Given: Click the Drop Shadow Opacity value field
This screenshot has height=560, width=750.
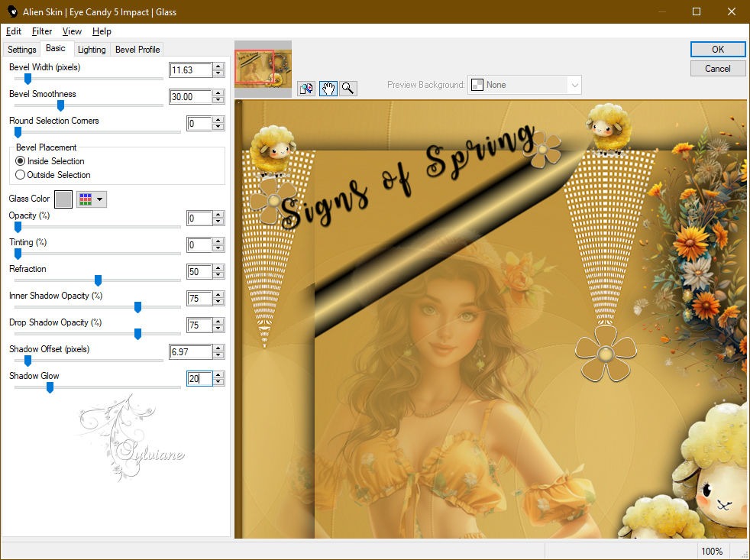Looking at the screenshot, I should 199,325.
